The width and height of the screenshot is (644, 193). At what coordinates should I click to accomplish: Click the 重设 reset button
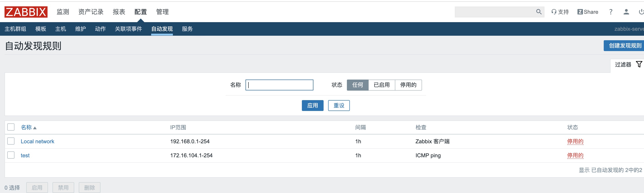[x=339, y=106]
